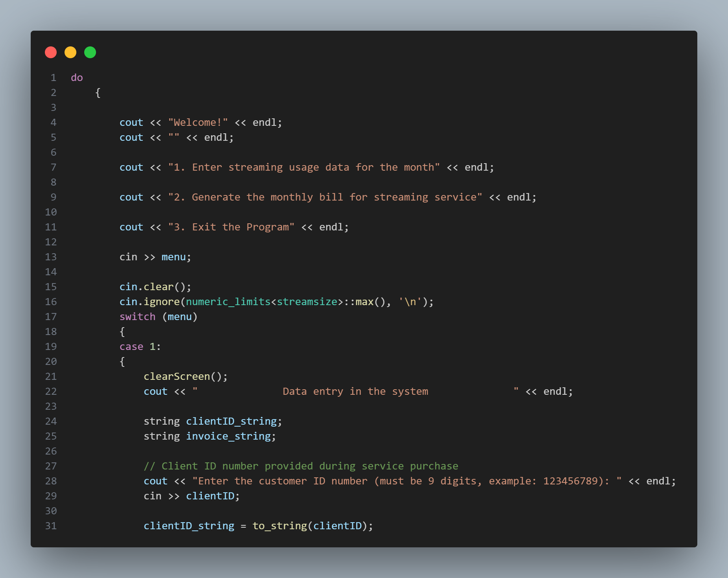Click the "1. Enter streaming usage data" string
The width and height of the screenshot is (728, 578).
point(304,168)
